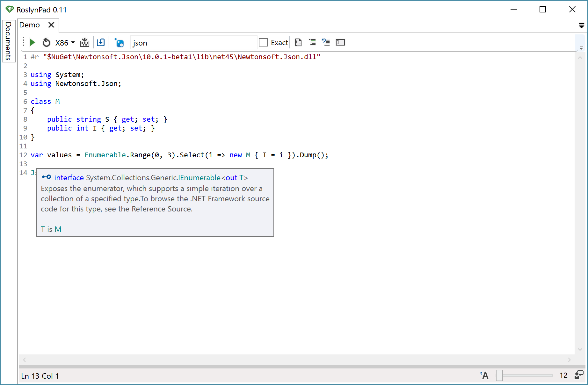The height and width of the screenshot is (385, 588).
Task: Click the font size slider thumb
Action: [x=499, y=375]
